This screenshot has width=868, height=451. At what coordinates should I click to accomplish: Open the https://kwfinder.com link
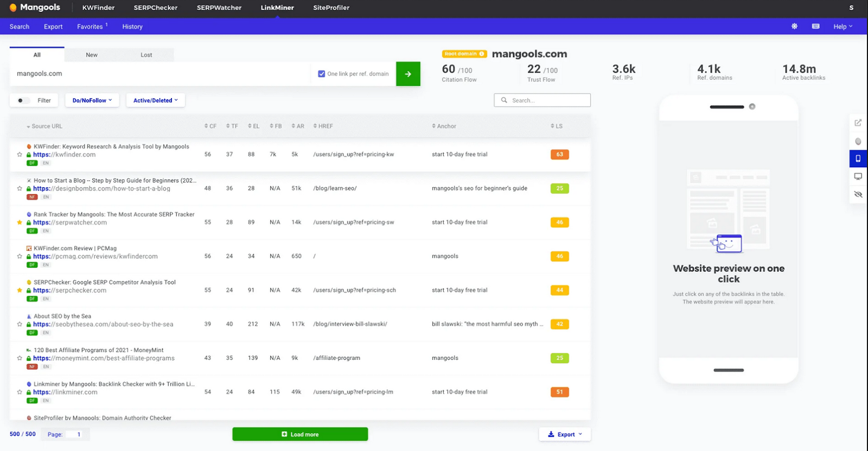pyautogui.click(x=65, y=155)
